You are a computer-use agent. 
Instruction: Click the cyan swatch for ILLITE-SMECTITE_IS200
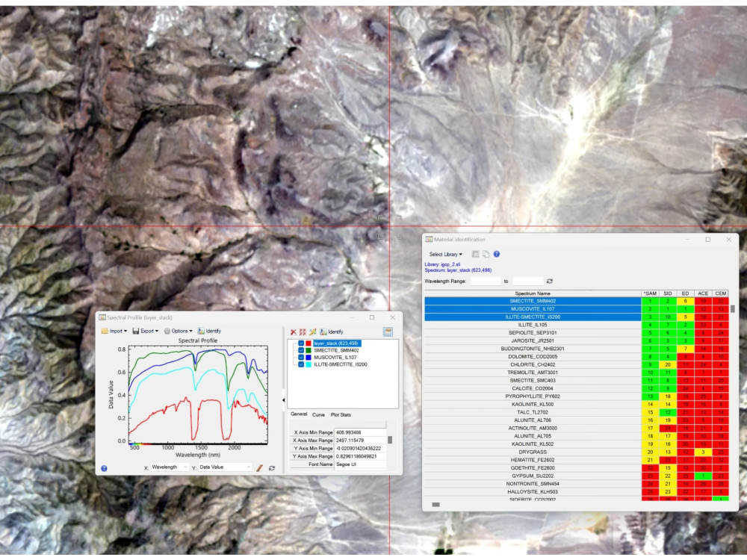309,365
